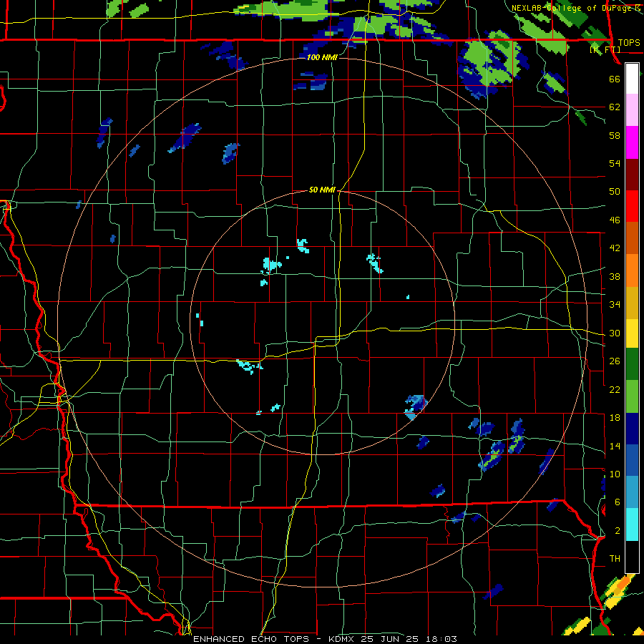Viewport: 644px width, 644px height.
Task: Pick the gold legend swatch above yellow
Action: 632,303
